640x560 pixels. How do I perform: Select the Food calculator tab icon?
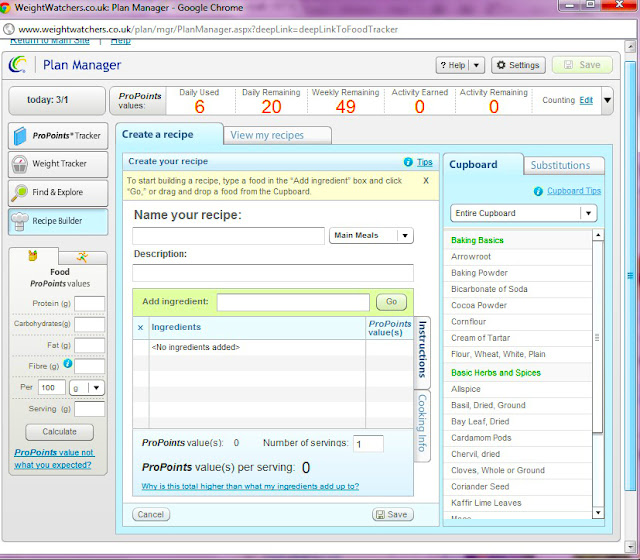33,256
